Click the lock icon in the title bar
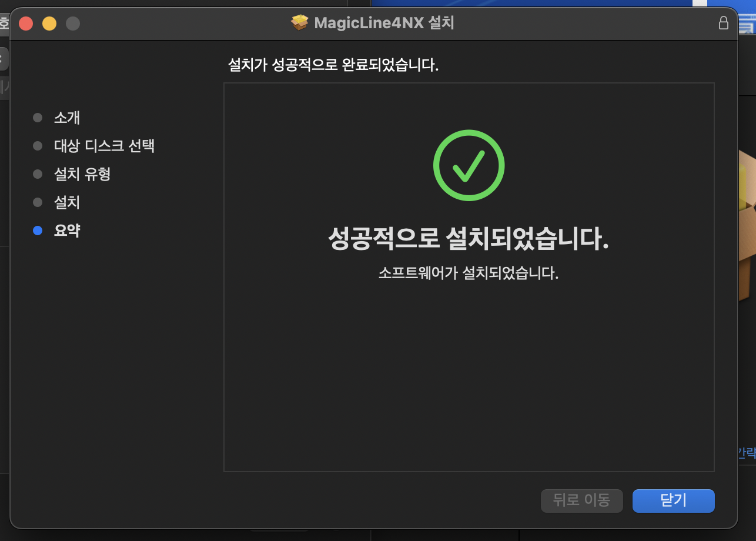Viewport: 756px width, 541px height. [x=724, y=24]
